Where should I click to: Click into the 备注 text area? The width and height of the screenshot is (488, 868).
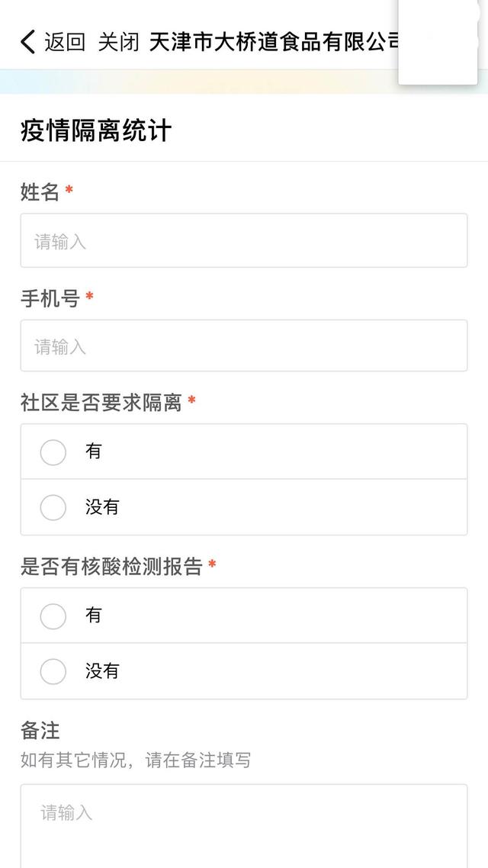(244, 828)
